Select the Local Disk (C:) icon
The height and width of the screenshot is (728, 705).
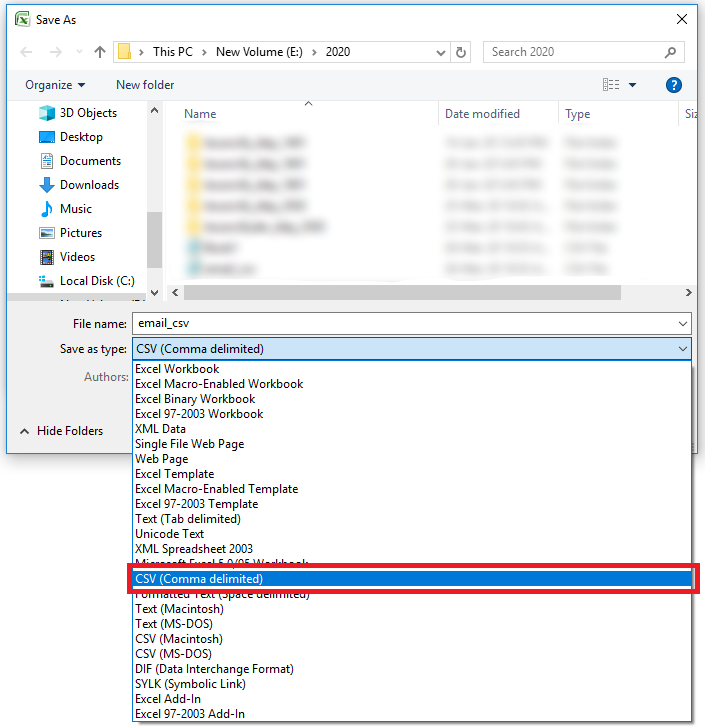pos(46,281)
